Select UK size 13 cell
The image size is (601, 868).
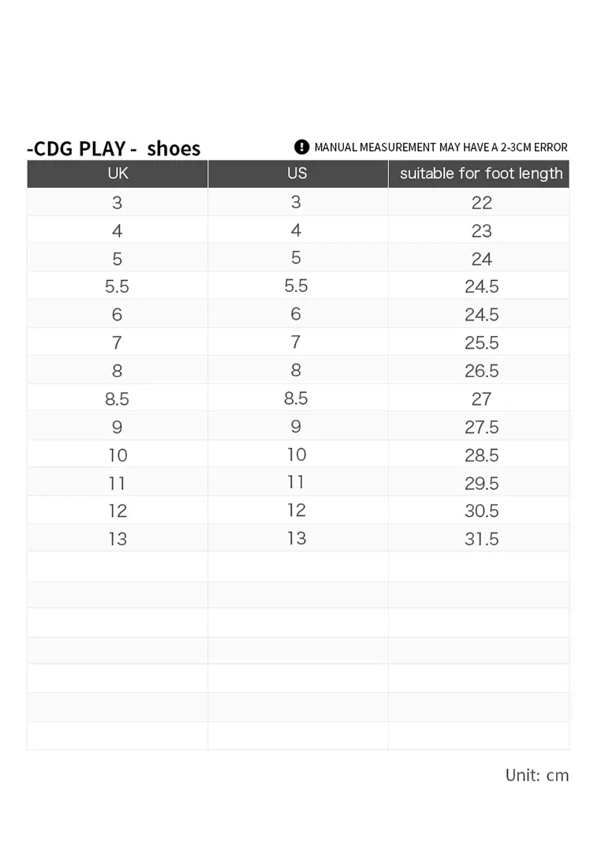[118, 538]
